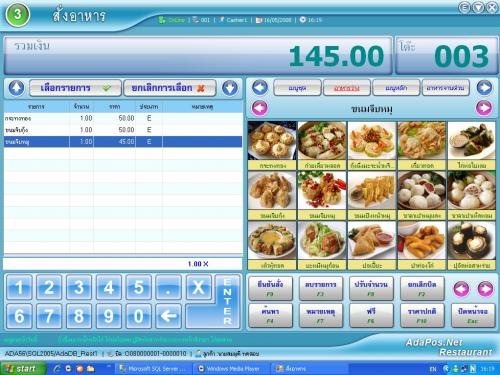Open the red underlined category tab
Screen dimensions: 500x375
tap(347, 88)
